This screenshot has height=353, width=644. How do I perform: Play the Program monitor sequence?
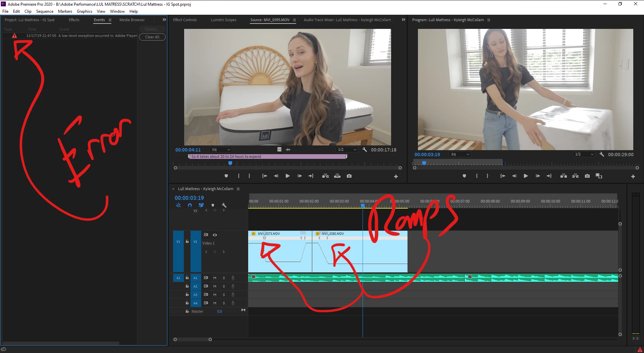(526, 176)
